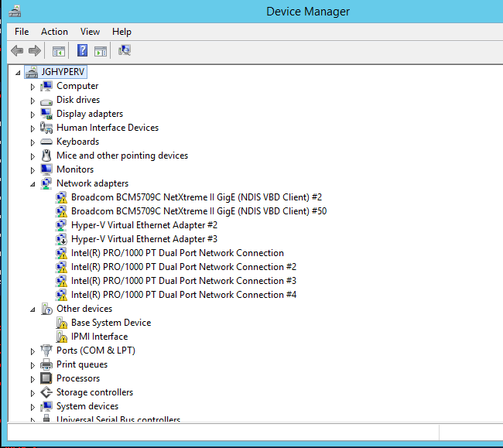Collapse the Other devices node
The width and height of the screenshot is (503, 448).
(33, 309)
